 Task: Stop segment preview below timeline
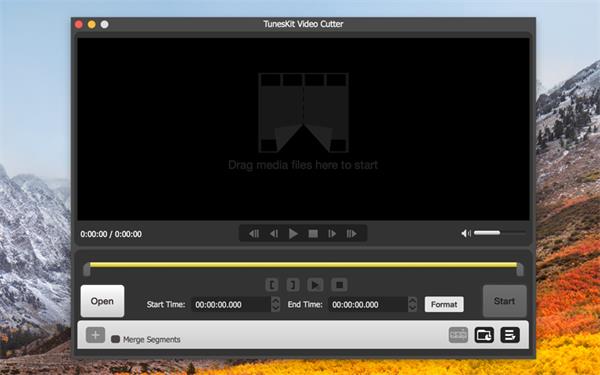click(339, 285)
